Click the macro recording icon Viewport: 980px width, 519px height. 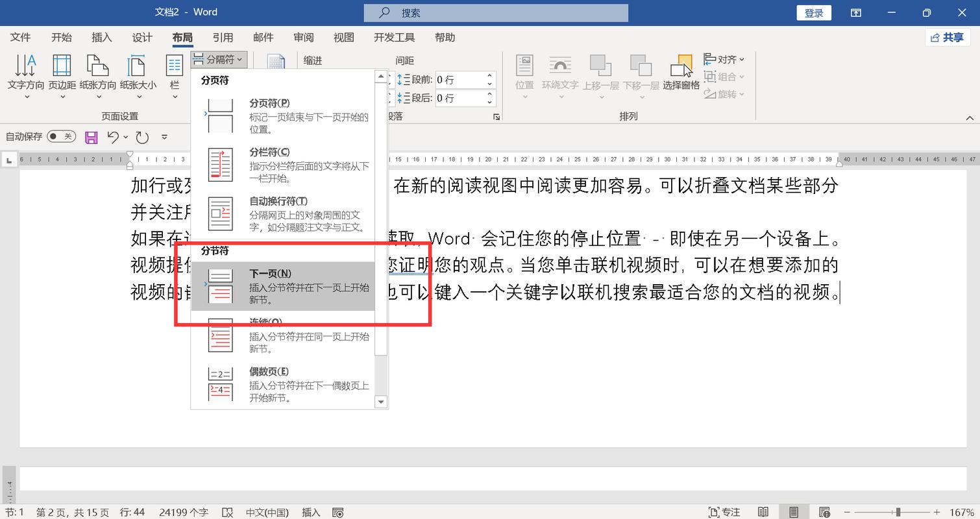pos(338,513)
